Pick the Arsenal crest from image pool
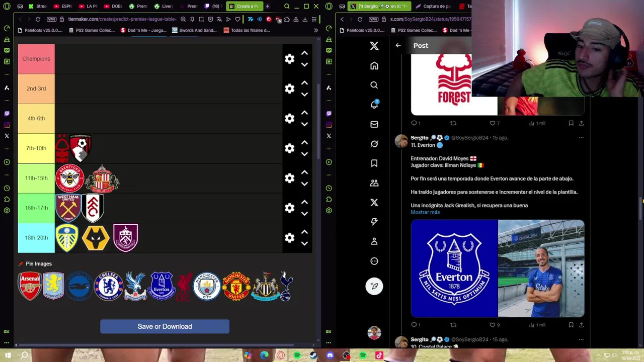The height and width of the screenshot is (362, 644). click(30, 286)
